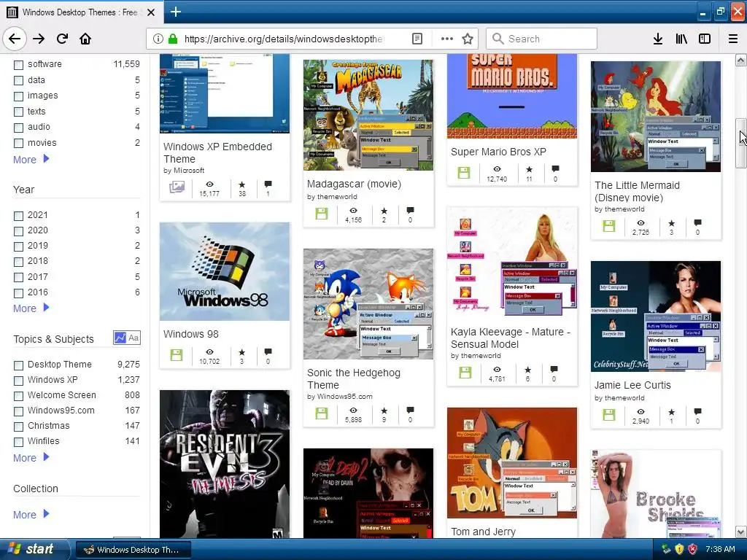The width and height of the screenshot is (747, 560).
Task: Open the browser home page icon
Action: (85, 39)
